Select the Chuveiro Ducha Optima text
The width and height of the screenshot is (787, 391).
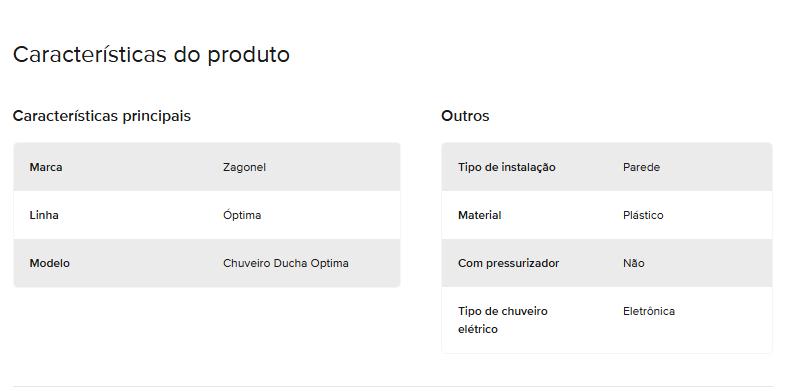click(x=286, y=264)
